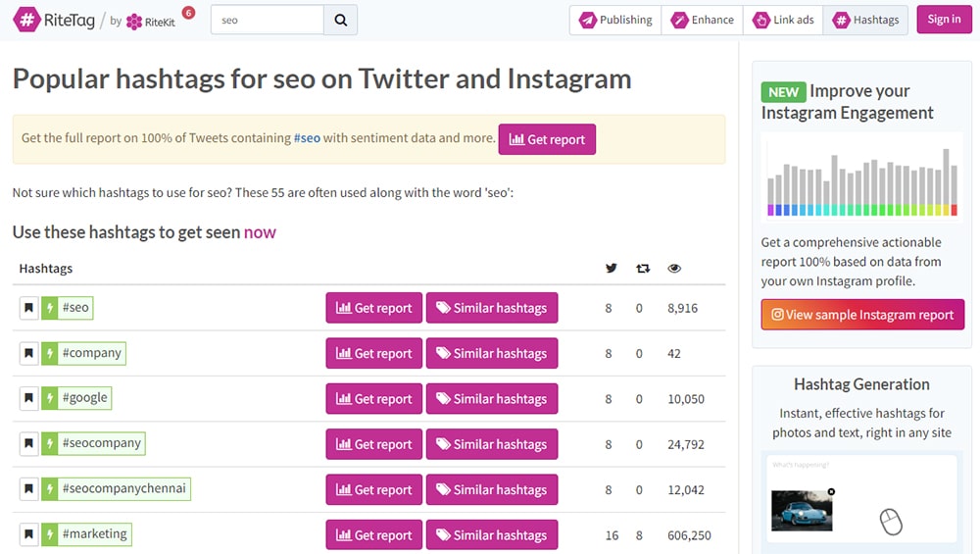Get report for the #seocompanychennai row
The image size is (980, 554).
pos(373,489)
